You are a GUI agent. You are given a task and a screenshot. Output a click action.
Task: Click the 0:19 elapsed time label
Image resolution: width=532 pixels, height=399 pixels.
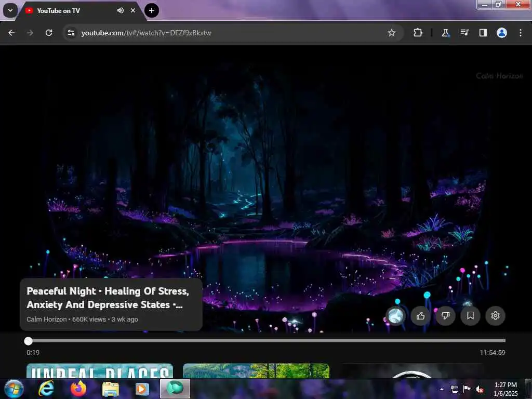[33, 353]
